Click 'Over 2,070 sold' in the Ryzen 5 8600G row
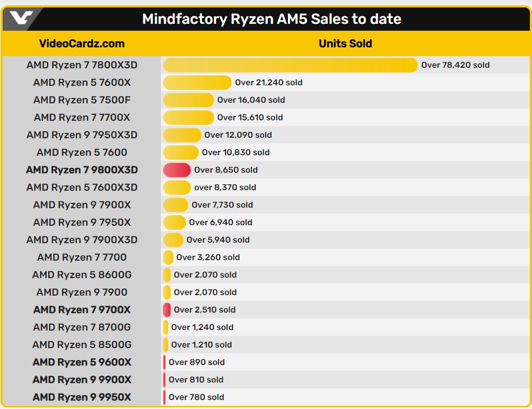Screen dimensions: 532x409 tap(205, 275)
